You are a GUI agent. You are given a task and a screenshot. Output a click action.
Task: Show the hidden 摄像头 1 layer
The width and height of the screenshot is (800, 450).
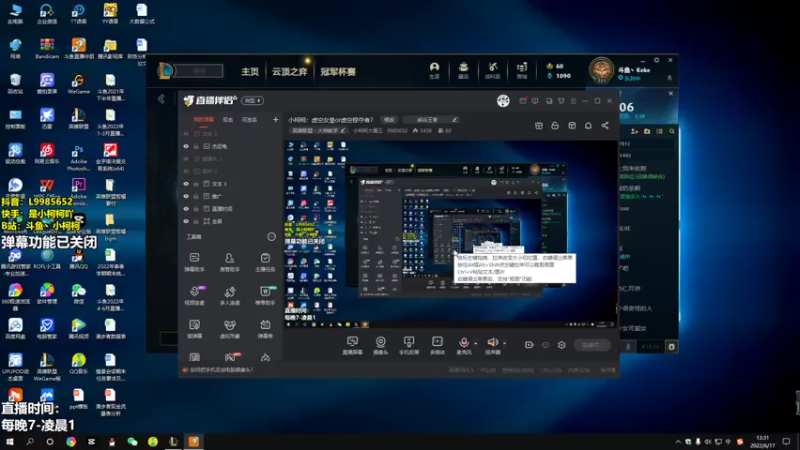pos(186,159)
